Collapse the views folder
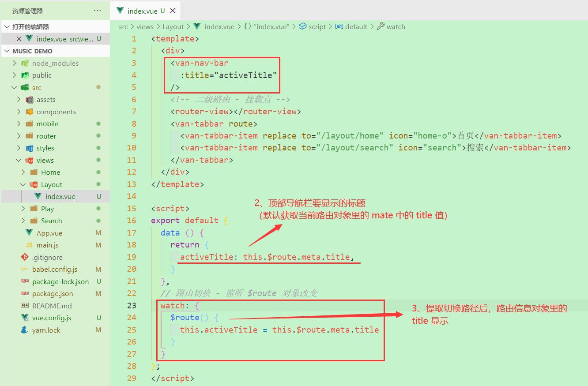588x386 pixels. click(x=19, y=160)
